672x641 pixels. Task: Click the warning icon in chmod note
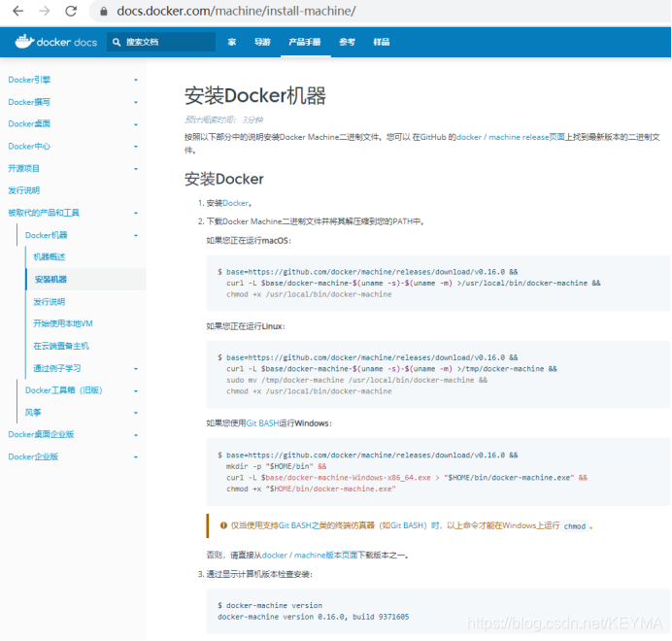[x=223, y=525]
